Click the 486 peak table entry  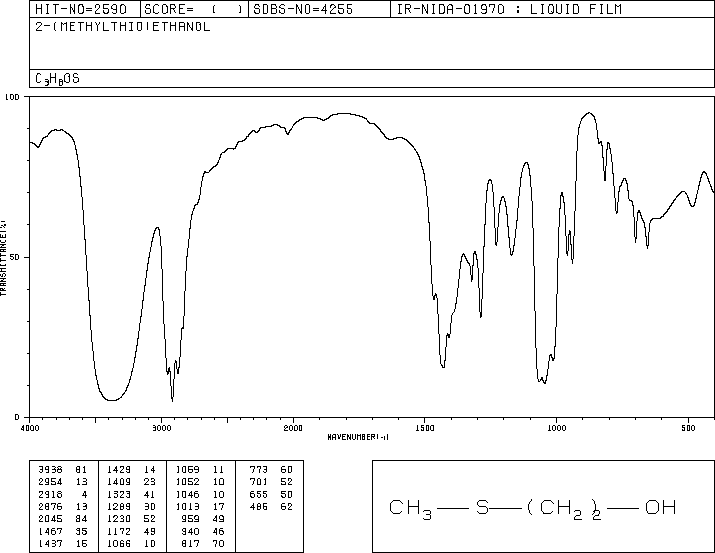(x=271, y=506)
